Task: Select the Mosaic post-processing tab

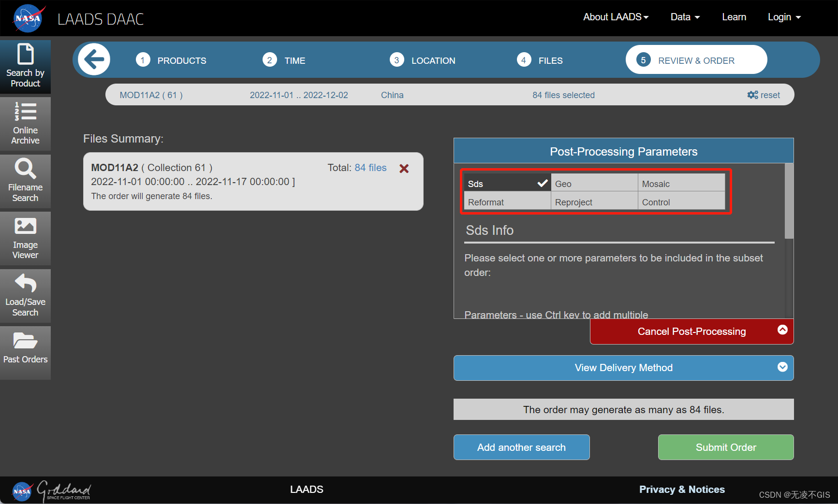Action: [x=681, y=183]
